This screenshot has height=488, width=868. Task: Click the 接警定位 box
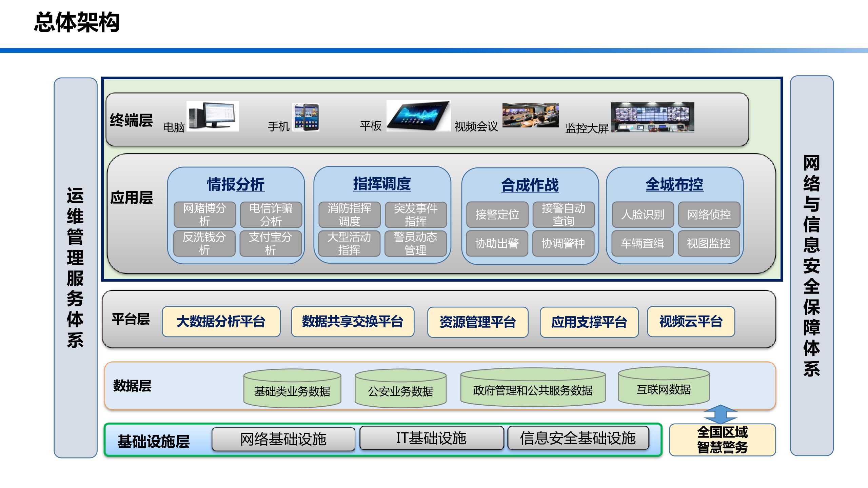point(497,215)
